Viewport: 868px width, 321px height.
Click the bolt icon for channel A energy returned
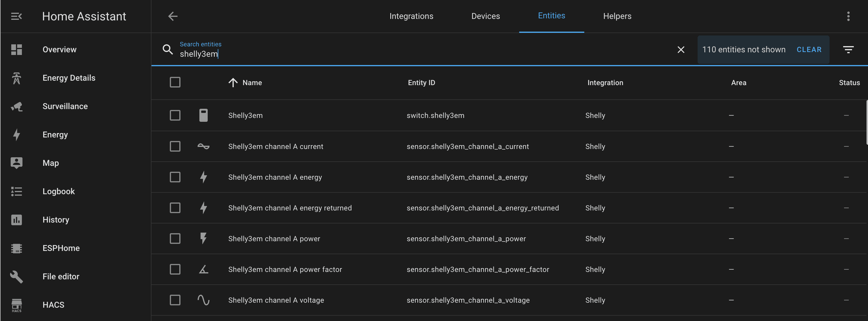203,208
